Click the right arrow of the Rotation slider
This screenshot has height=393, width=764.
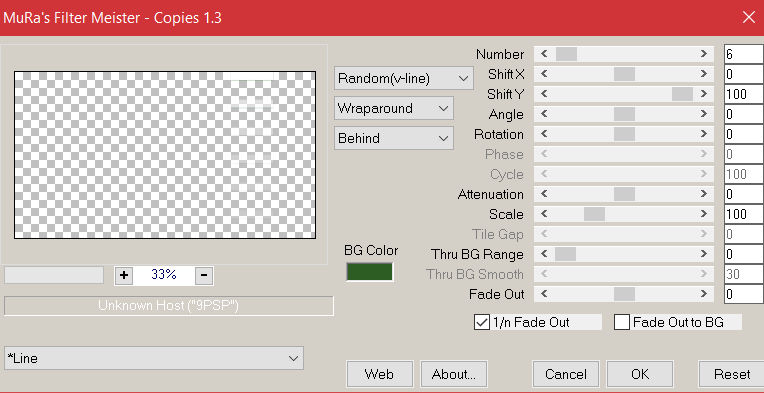(x=704, y=134)
